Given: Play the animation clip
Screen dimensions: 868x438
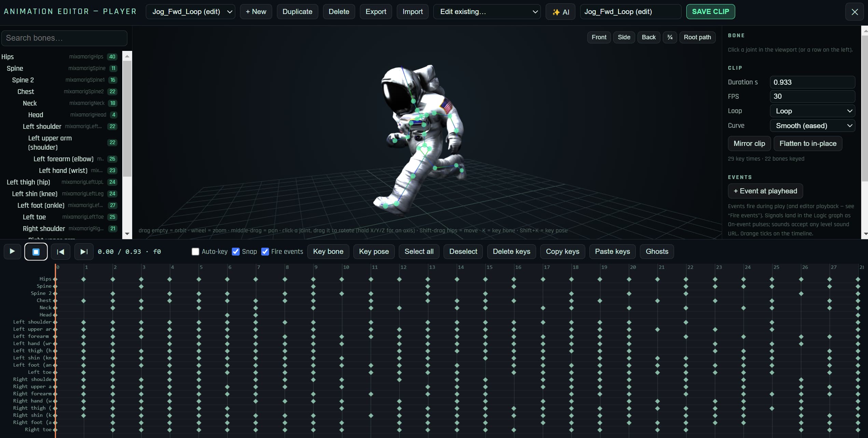Looking at the screenshot, I should [x=12, y=251].
